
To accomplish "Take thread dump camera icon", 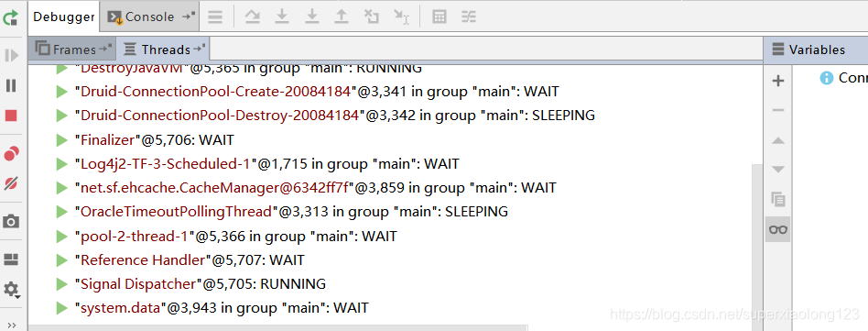I will click(x=11, y=222).
